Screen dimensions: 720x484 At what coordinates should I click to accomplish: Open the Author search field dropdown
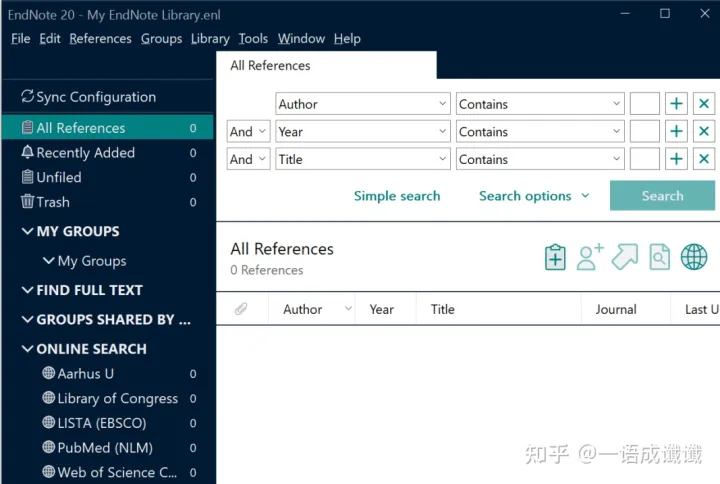pyautogui.click(x=363, y=104)
